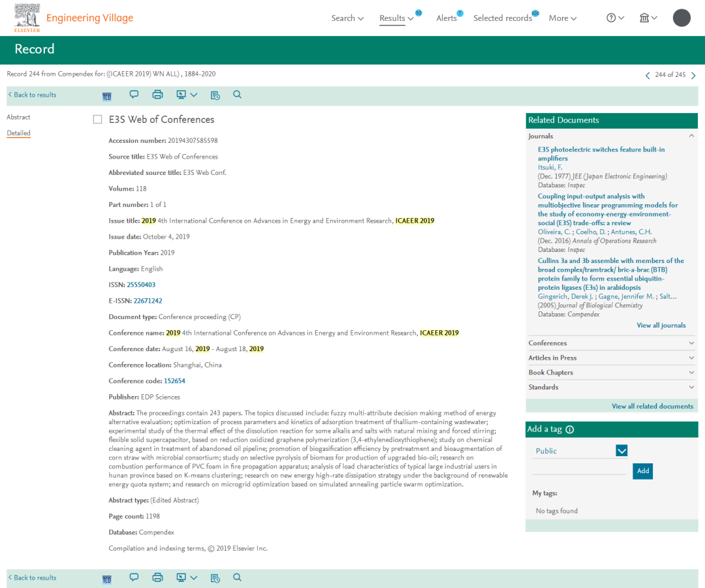Click the top toolbar print icon
The height and width of the screenshot is (588, 705).
coord(157,95)
